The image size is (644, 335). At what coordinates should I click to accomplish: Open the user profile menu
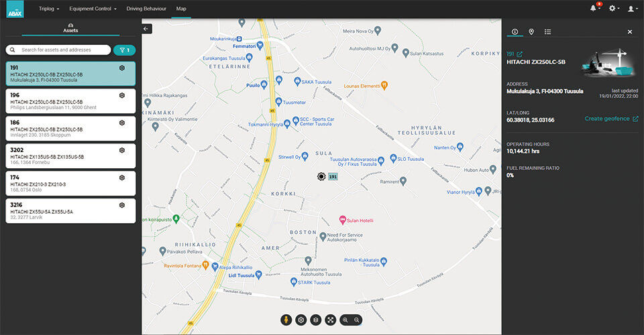point(632,9)
